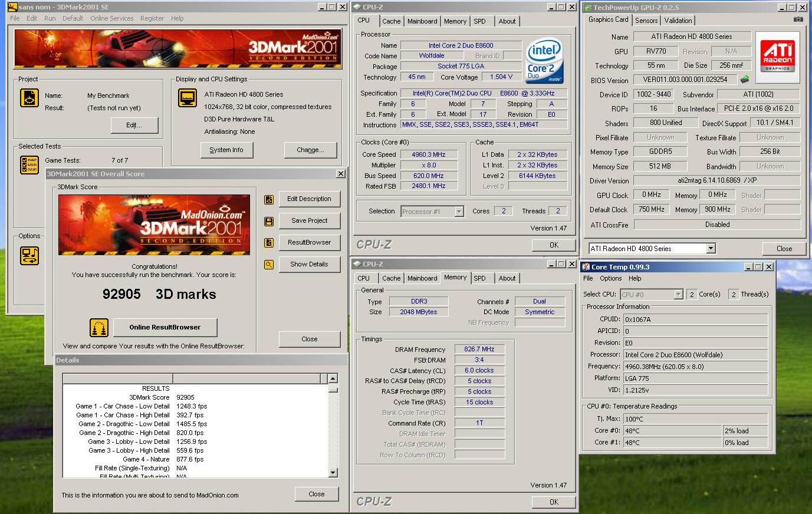The image size is (812, 514).
Task: Click the Driver Version value in GPU-Z
Action: pyautogui.click(x=717, y=180)
